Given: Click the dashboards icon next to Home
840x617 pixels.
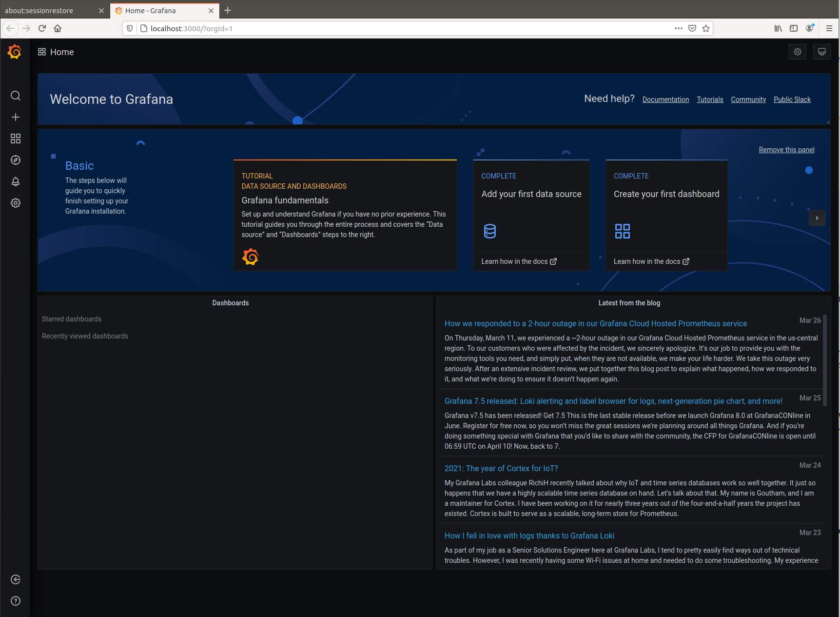Looking at the screenshot, I should pyautogui.click(x=42, y=52).
